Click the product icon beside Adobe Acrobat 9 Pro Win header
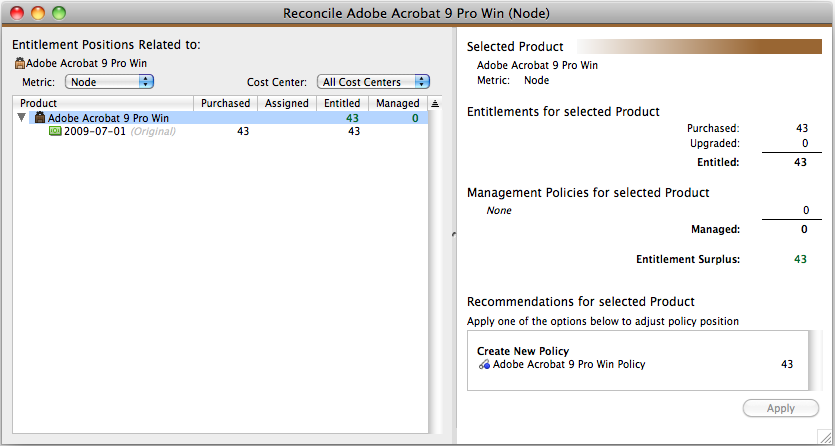The height and width of the screenshot is (446, 835). click(x=20, y=63)
